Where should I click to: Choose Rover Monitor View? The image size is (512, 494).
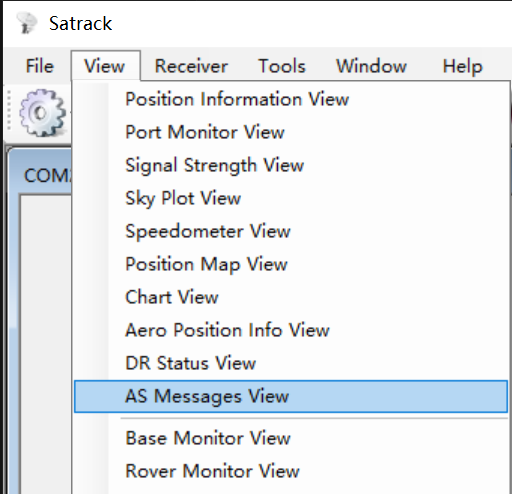pyautogui.click(x=291, y=471)
